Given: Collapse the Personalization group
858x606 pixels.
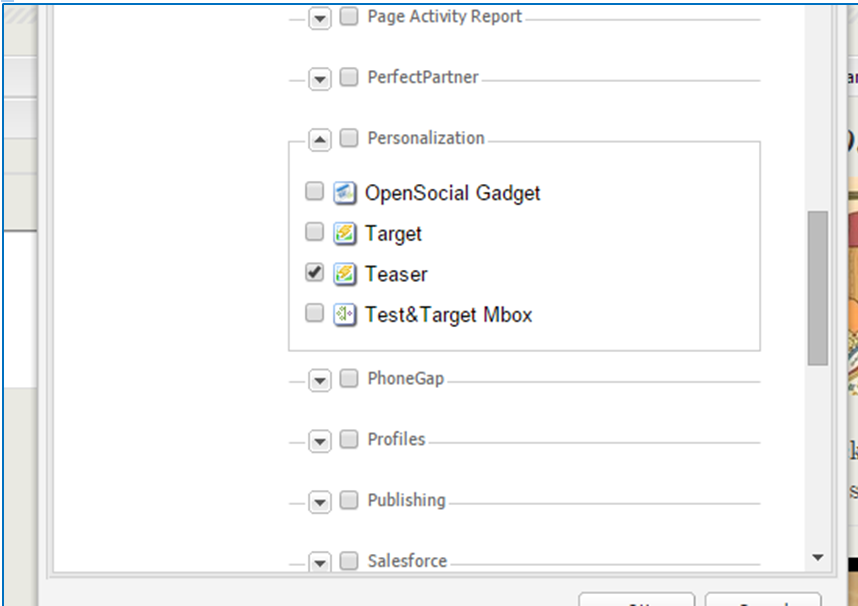Looking at the screenshot, I should click(x=319, y=140).
